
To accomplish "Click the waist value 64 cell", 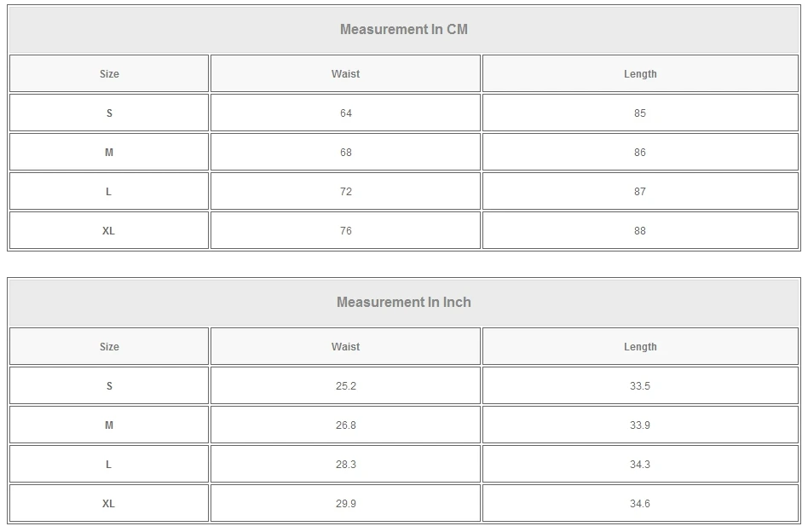I will point(345,113).
